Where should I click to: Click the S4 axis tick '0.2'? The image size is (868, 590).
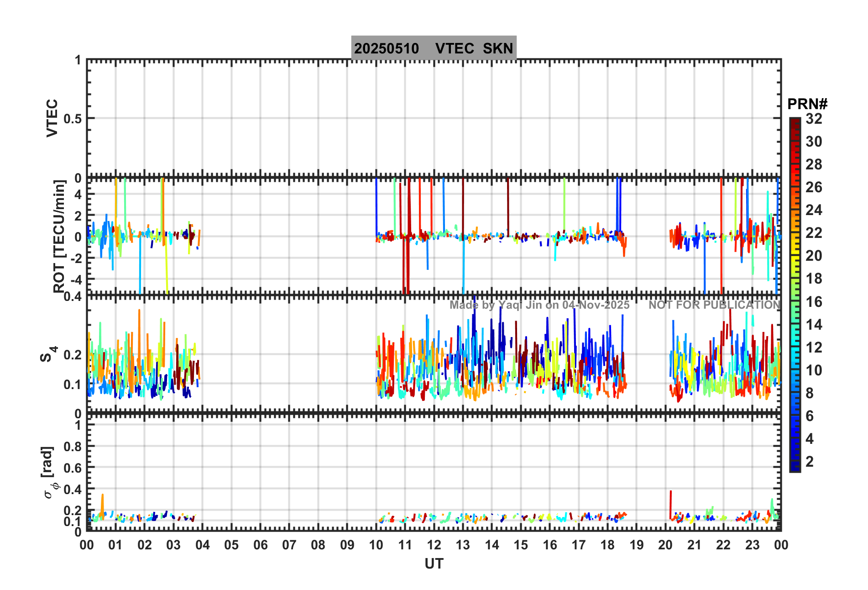[x=73, y=355]
